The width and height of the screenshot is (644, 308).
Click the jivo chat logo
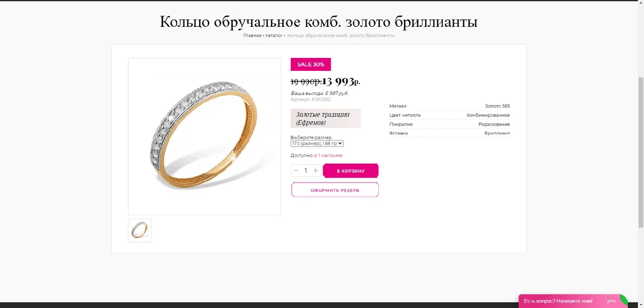pyautogui.click(x=612, y=300)
